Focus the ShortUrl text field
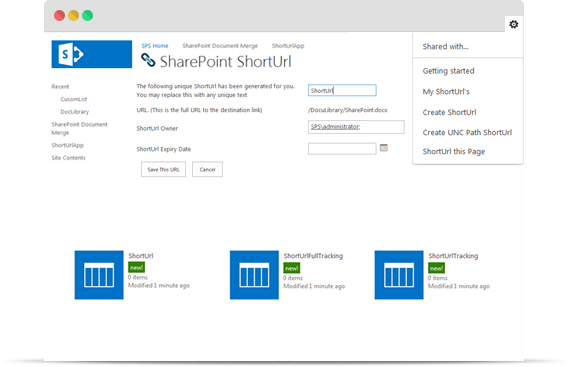569x367 pixels. [342, 90]
